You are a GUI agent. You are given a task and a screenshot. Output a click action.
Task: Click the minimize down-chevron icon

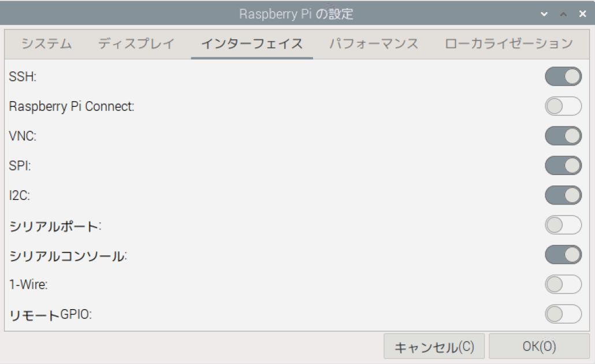544,14
